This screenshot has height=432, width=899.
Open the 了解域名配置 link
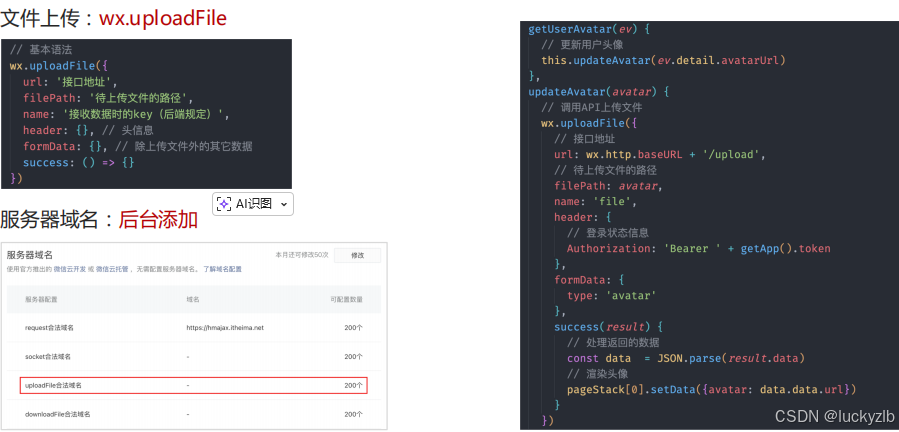pyautogui.click(x=222, y=268)
